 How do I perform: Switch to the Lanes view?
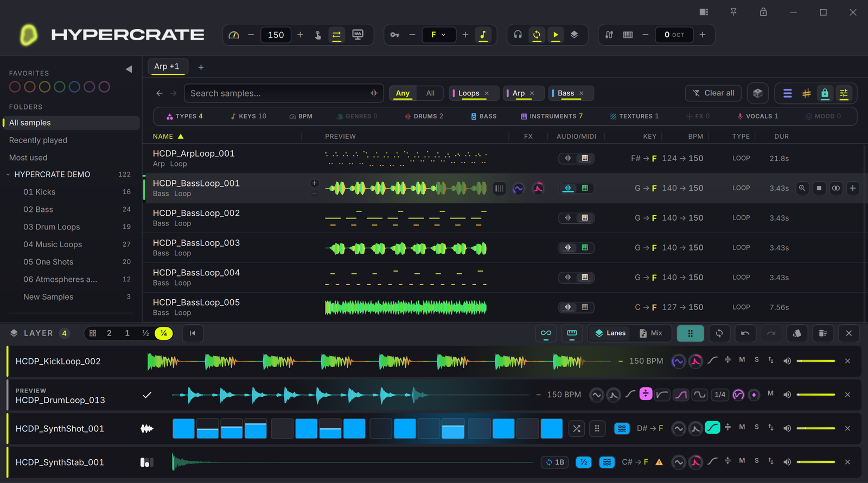tap(610, 333)
